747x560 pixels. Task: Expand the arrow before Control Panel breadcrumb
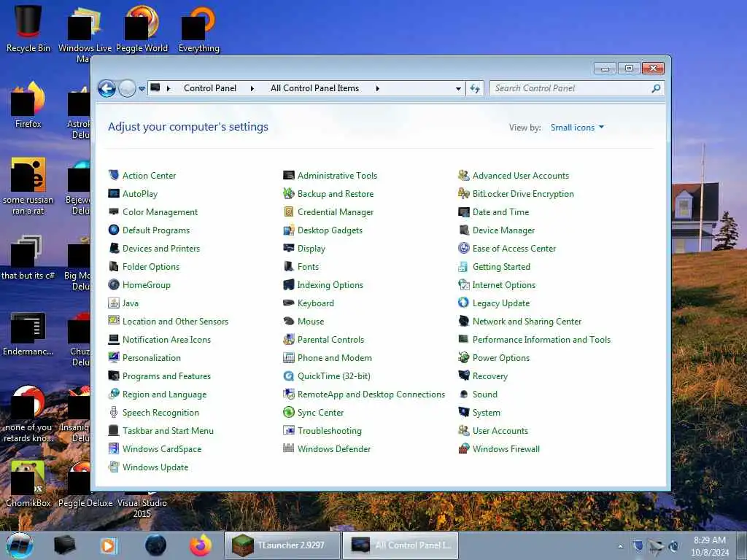click(x=169, y=88)
